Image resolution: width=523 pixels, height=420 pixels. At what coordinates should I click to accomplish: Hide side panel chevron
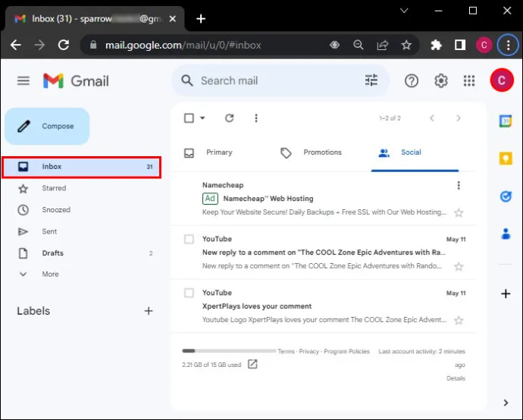(506, 403)
